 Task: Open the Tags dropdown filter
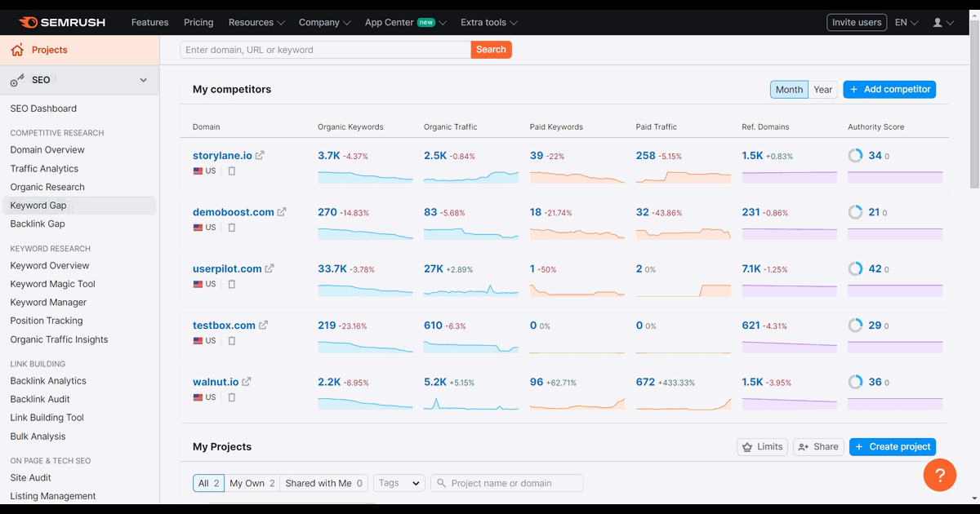click(x=399, y=483)
